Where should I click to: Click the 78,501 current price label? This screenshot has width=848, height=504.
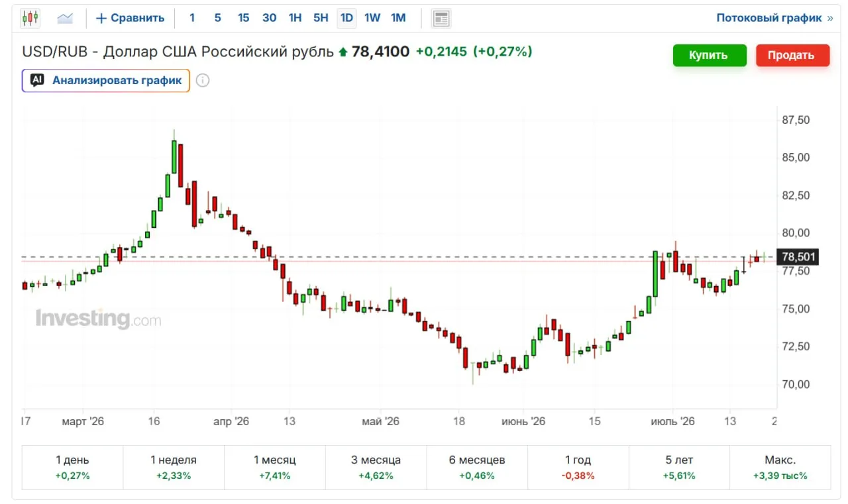[x=798, y=257]
